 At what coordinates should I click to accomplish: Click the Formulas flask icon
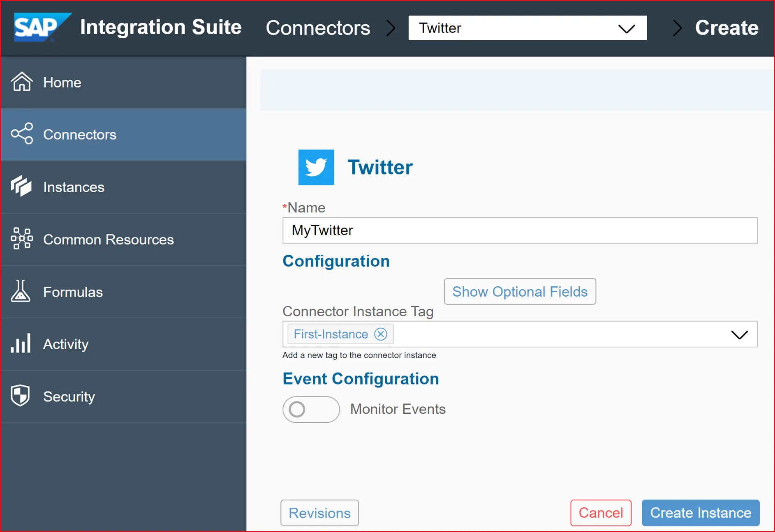21,292
